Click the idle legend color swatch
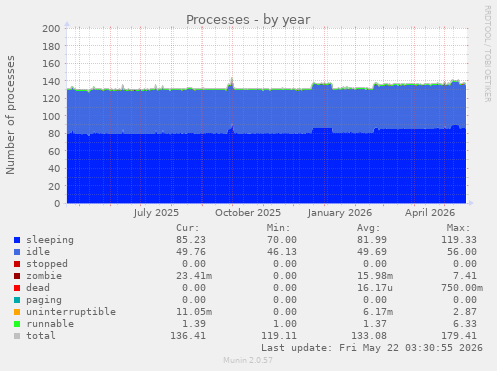Viewport: 497px width, 371px height. point(17,252)
